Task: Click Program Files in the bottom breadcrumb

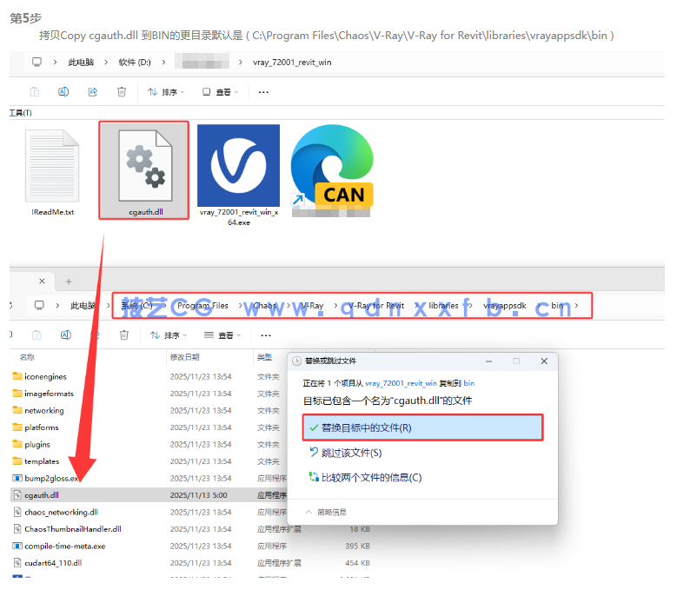Action: point(202,305)
